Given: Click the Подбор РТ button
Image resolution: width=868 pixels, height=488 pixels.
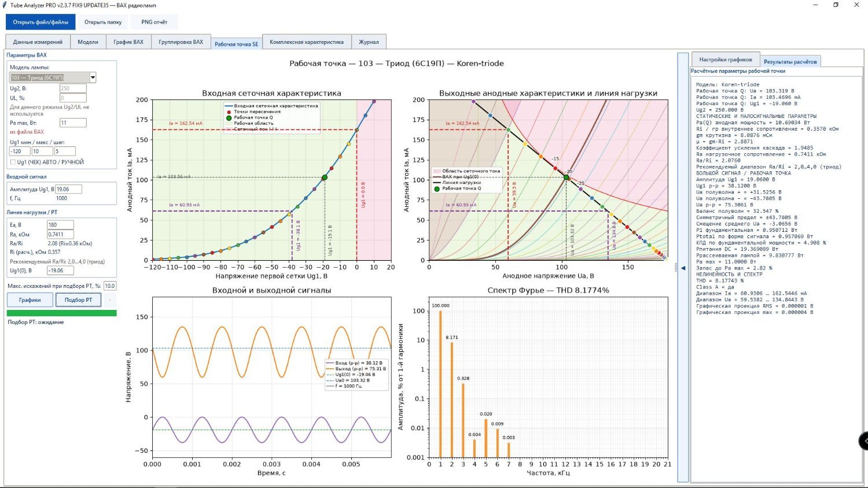Looking at the screenshot, I should point(78,300).
